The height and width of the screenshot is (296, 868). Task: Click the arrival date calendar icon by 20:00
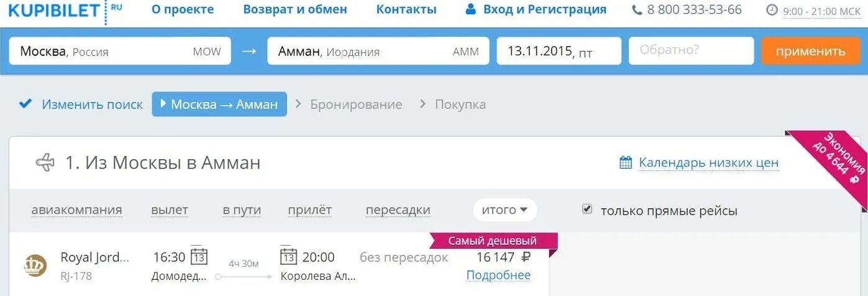(x=289, y=256)
